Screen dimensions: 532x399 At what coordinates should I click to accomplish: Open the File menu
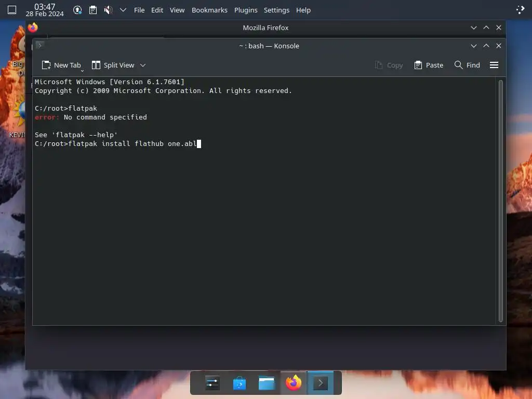point(139,10)
